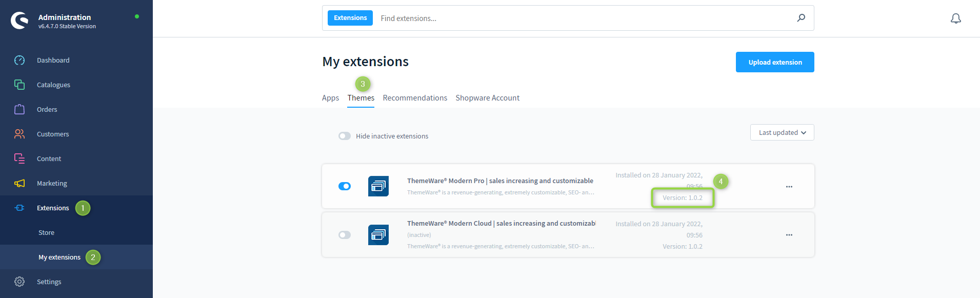Select Settings label in sidebar
The image size is (980, 298).
pos(49,282)
